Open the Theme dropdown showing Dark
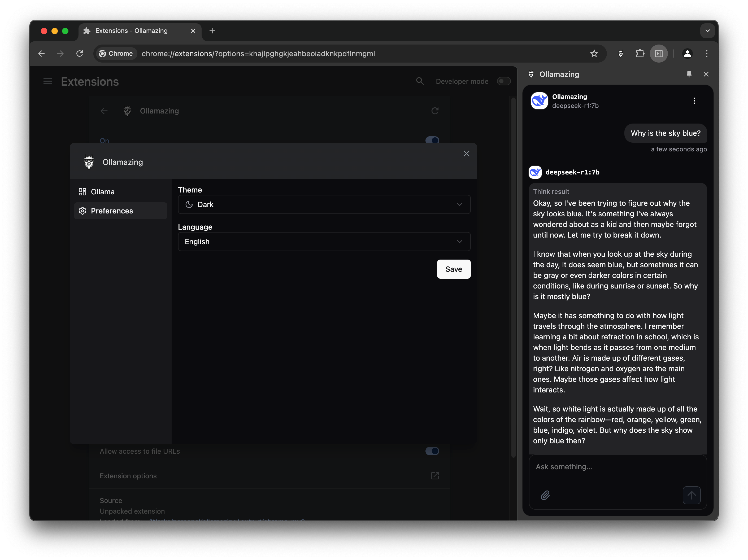 pos(324,204)
